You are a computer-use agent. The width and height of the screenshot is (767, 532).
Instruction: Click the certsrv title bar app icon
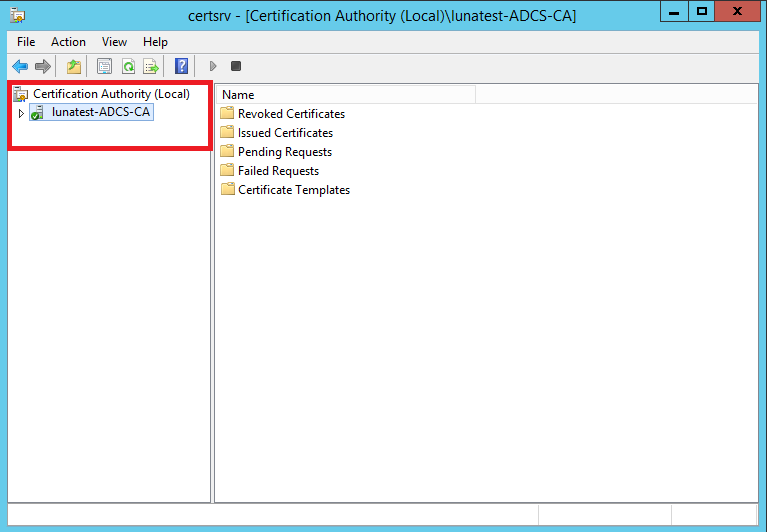[x=18, y=15]
